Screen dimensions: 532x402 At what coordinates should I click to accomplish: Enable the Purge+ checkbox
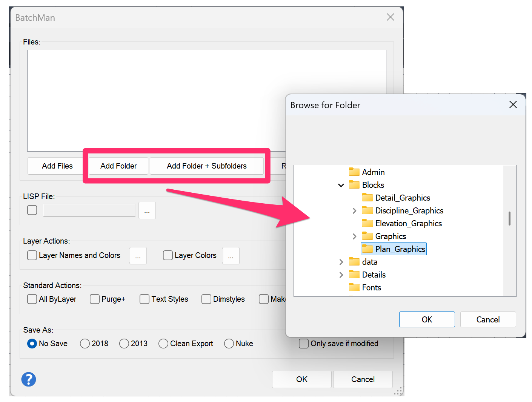94,299
